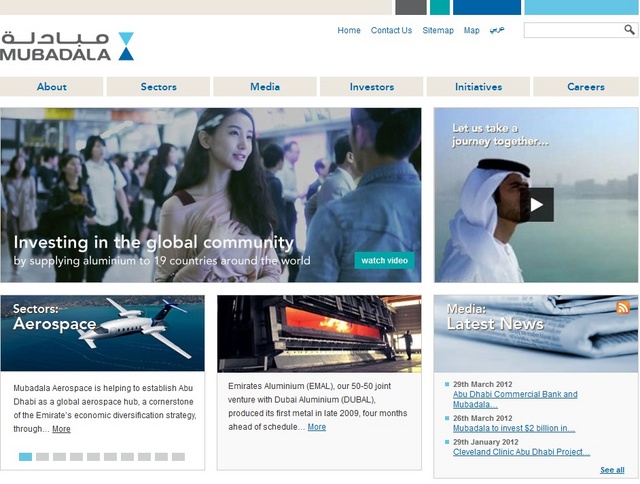Open the About menu
This screenshot has height=484, width=640.
tap(51, 87)
